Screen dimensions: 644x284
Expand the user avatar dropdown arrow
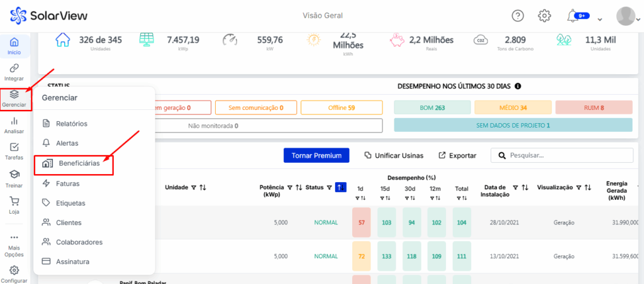point(637,19)
